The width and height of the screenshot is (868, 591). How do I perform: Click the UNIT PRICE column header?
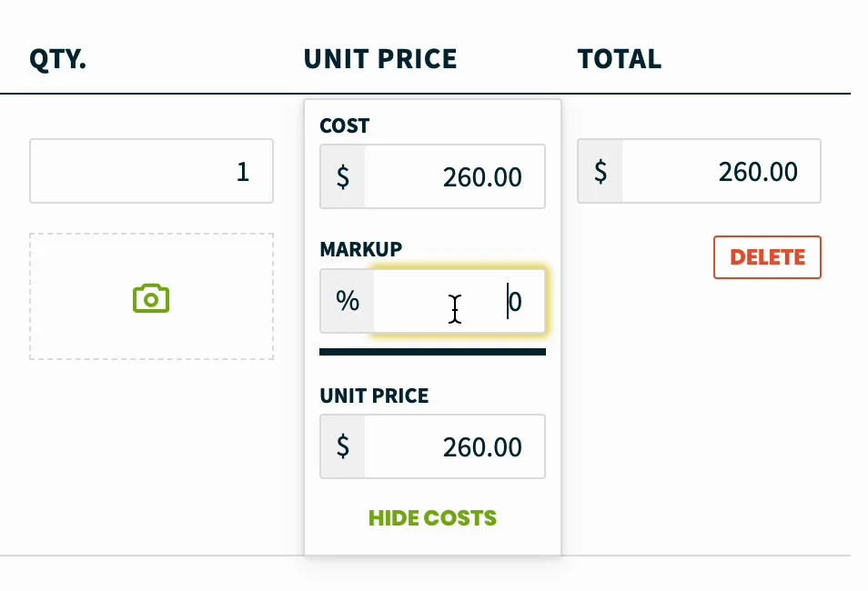(x=380, y=59)
